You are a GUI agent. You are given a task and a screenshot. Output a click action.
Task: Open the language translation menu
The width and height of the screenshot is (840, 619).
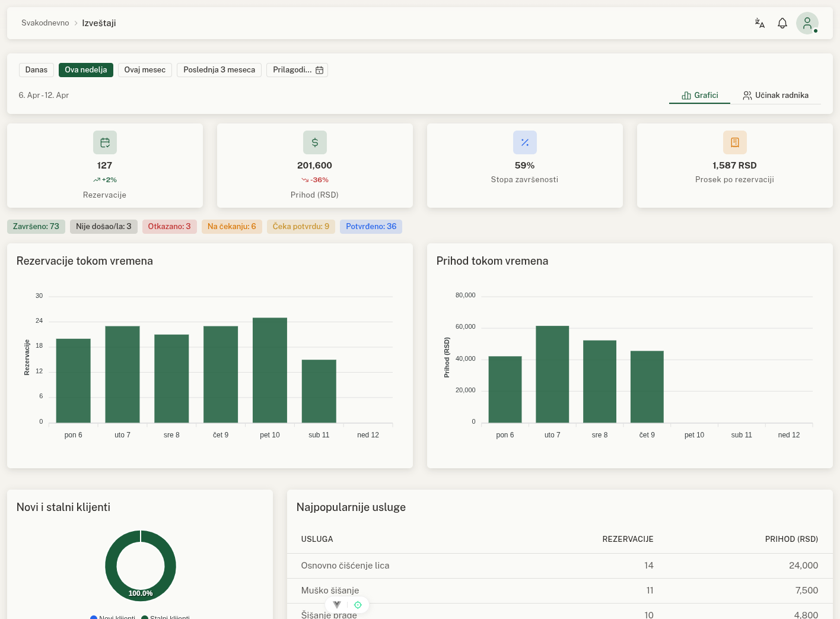click(759, 23)
